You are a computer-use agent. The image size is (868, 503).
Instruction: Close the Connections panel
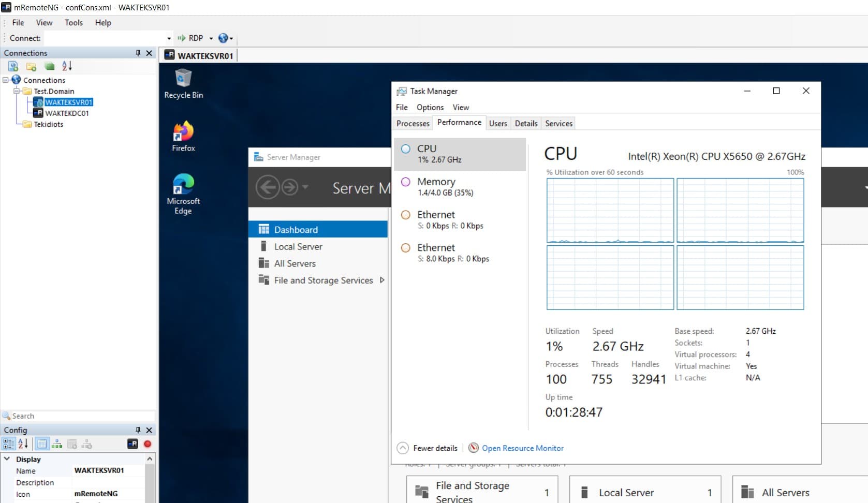(149, 53)
